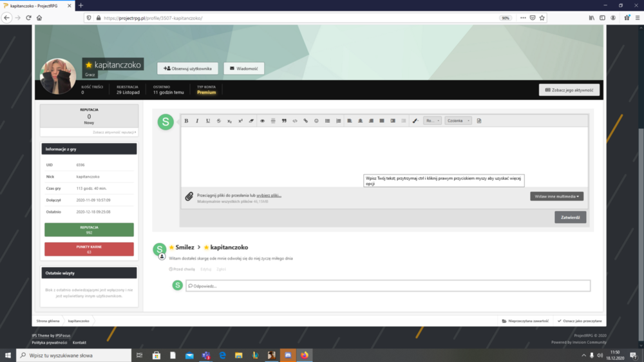644x362 pixels.
Task: Open the text color brush picker
Action: [x=415, y=121]
